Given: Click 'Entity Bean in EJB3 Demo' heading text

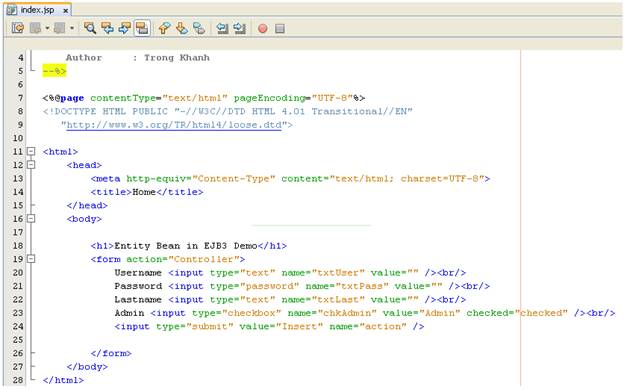Looking at the screenshot, I should click(x=186, y=246).
